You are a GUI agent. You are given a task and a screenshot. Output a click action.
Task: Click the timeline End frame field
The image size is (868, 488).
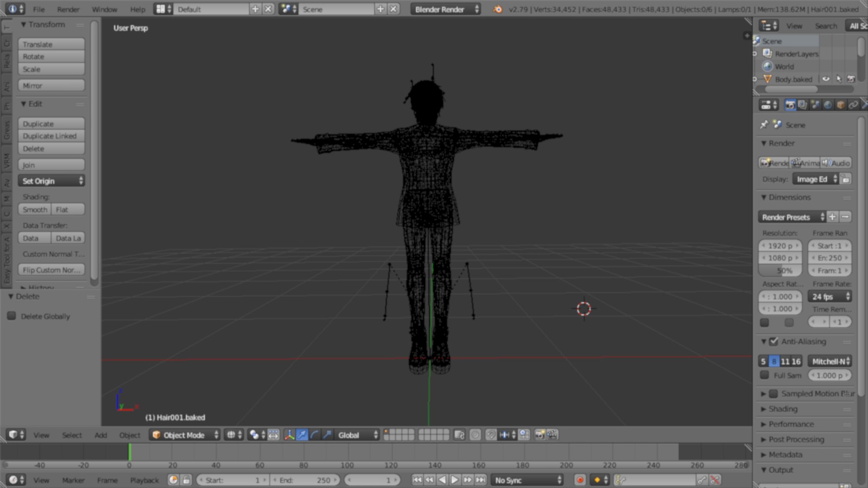tap(305, 480)
